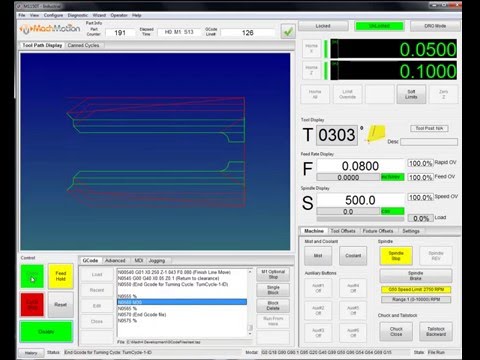Click the red Cycle Stop button

32,305
